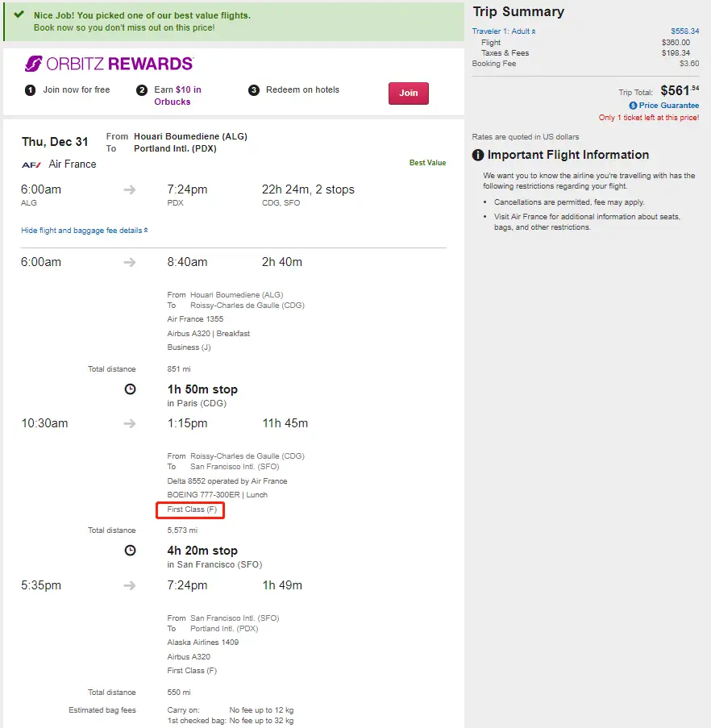Click the step 1 number badge
This screenshot has height=728, width=711.
(30, 90)
